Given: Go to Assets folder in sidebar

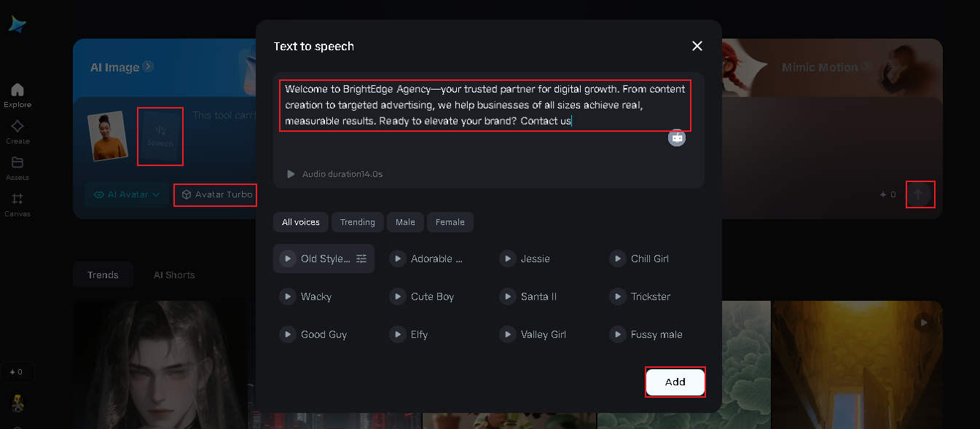Looking at the screenshot, I should [17, 168].
